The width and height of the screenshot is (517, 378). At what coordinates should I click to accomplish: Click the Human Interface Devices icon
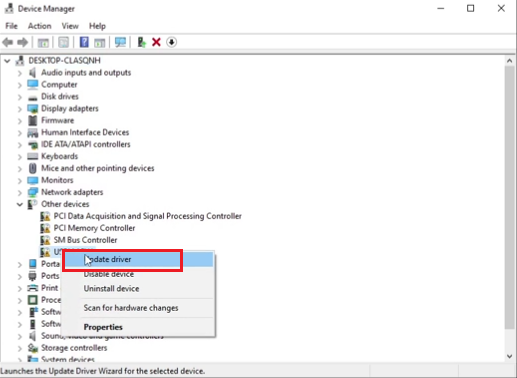coord(33,133)
